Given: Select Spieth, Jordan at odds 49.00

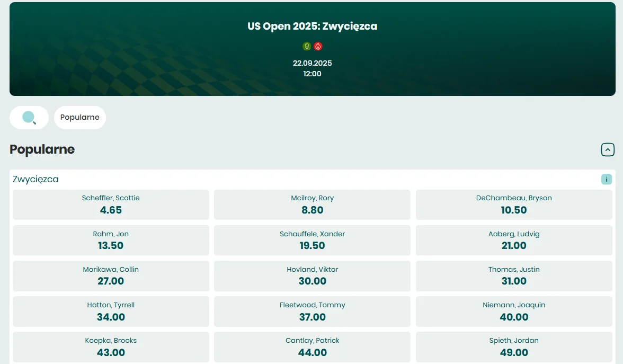Looking at the screenshot, I should pyautogui.click(x=514, y=347).
